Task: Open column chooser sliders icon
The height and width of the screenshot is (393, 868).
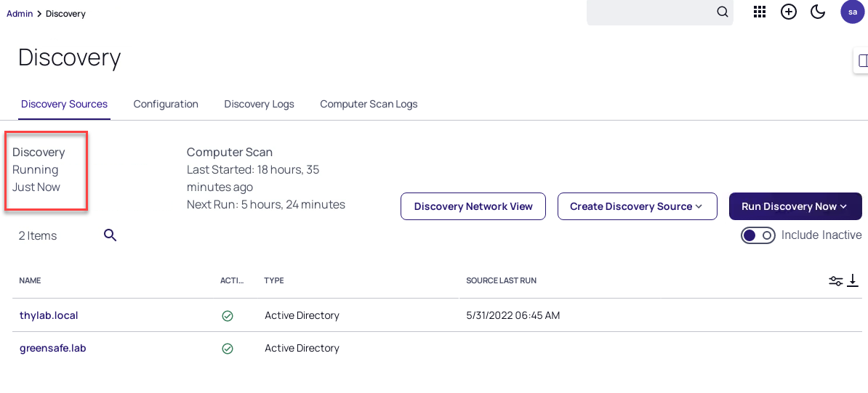Action: pyautogui.click(x=836, y=281)
